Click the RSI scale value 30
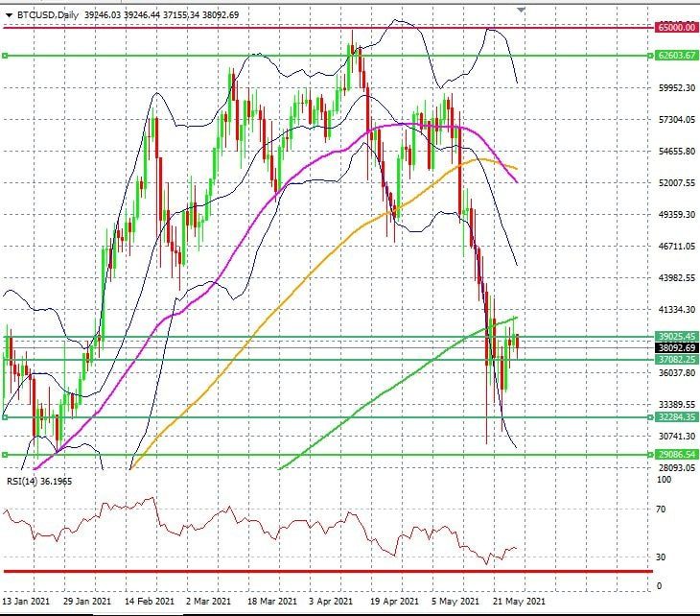 pyautogui.click(x=661, y=557)
